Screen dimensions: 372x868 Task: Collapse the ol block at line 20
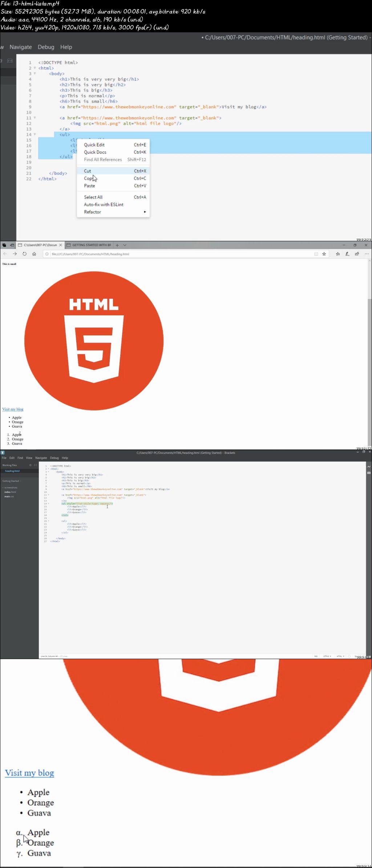[x=48, y=521]
